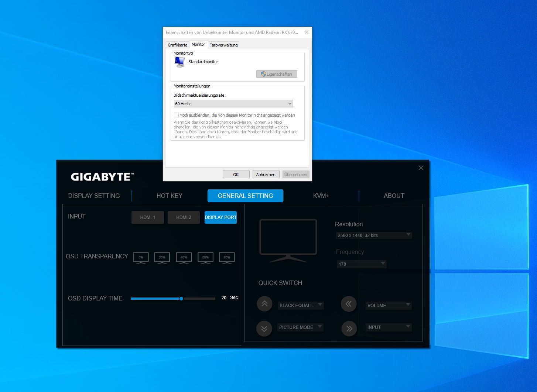537x392 pixels.
Task: Click the quick switch up arrow button
Action: [264, 304]
